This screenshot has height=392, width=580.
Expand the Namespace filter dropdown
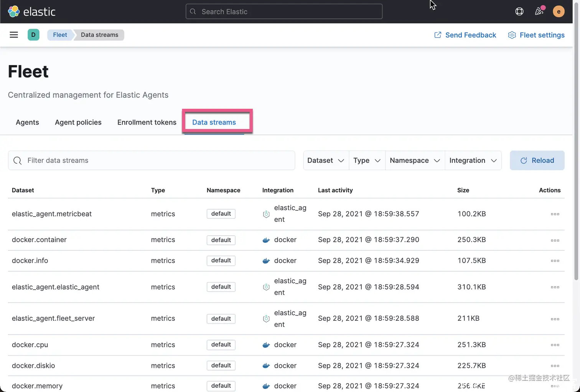tap(415, 161)
